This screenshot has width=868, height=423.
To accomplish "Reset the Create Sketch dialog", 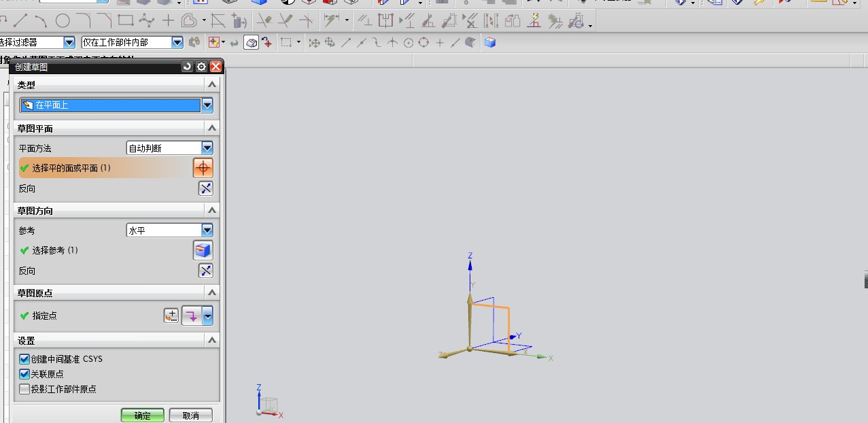I will click(187, 67).
